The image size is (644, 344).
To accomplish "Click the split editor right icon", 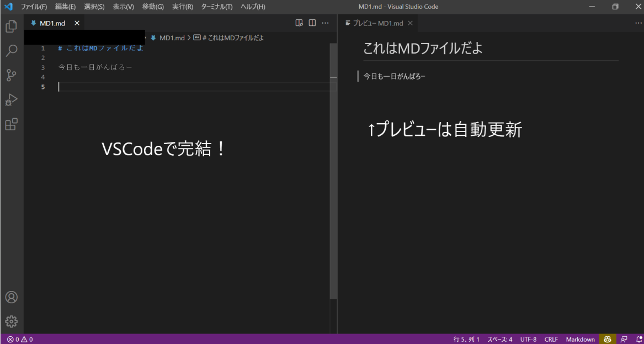I will 312,23.
